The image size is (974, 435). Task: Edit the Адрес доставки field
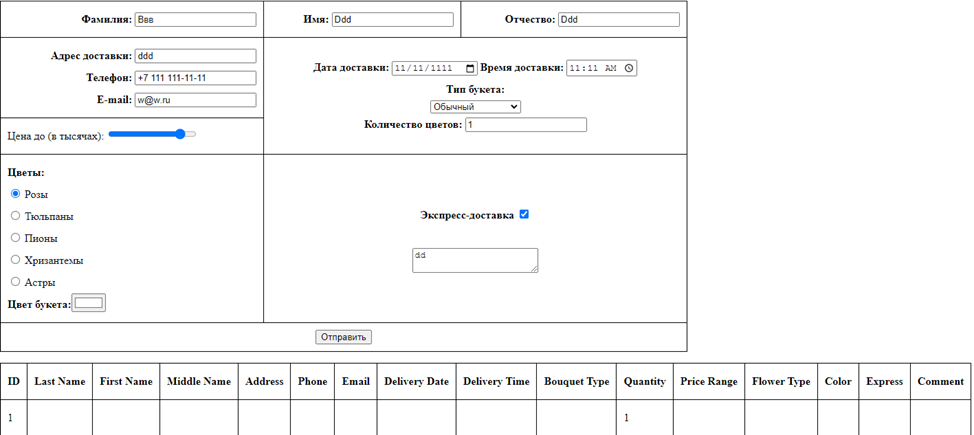click(195, 56)
